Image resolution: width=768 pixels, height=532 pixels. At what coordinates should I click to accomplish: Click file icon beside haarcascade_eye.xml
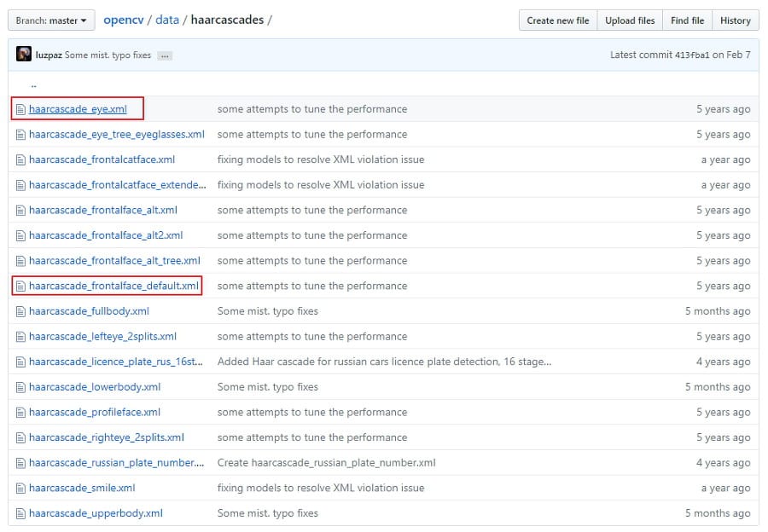(20, 109)
